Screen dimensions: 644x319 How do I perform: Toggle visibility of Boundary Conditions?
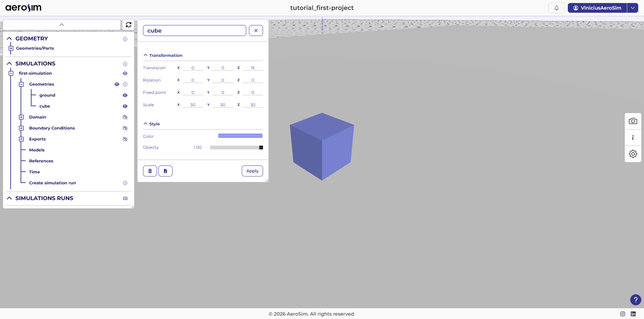tap(125, 128)
